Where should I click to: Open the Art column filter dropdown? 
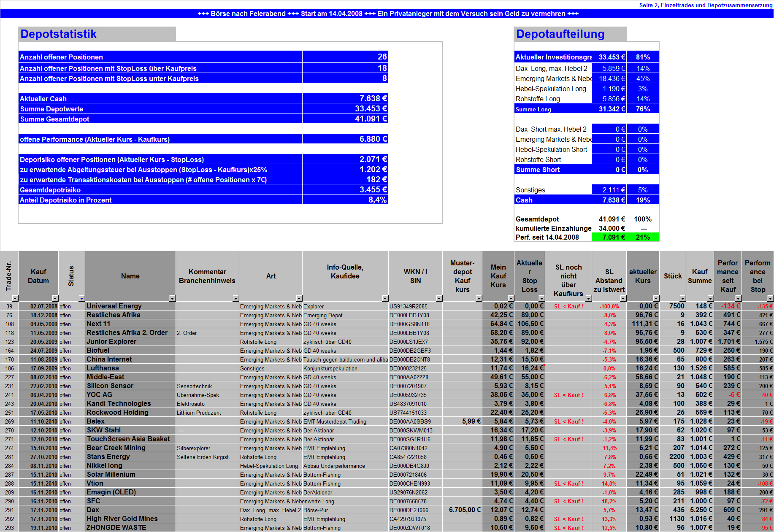[x=299, y=298]
